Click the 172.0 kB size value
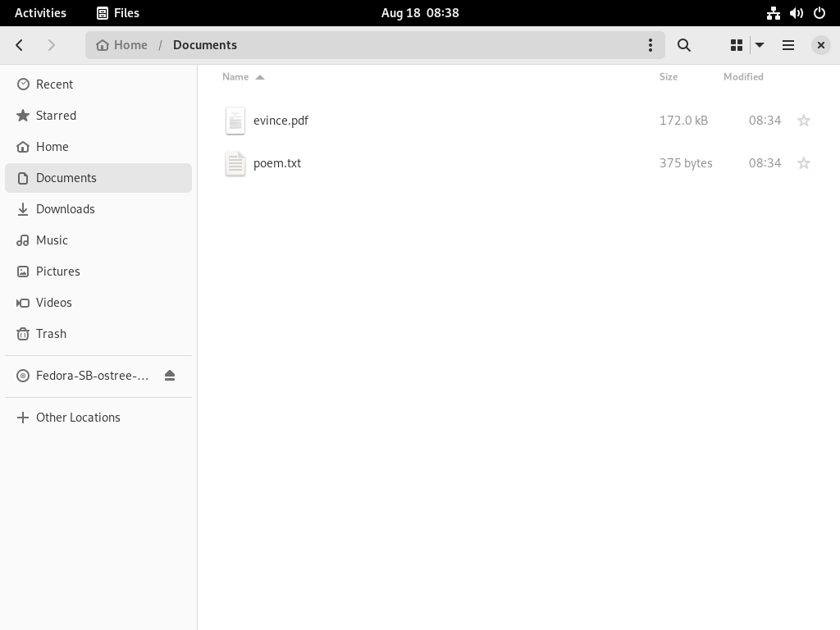The height and width of the screenshot is (630, 840). [x=683, y=121]
